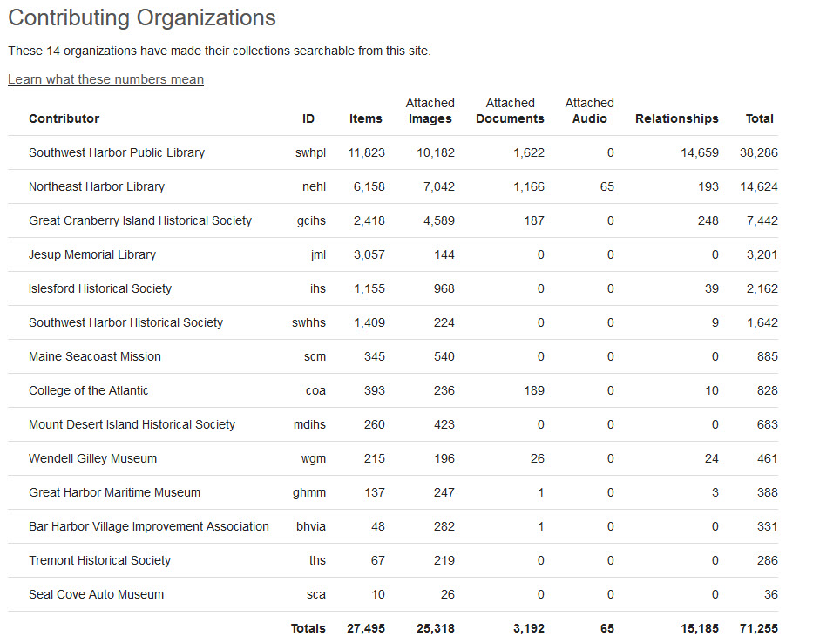This screenshot has height=643, width=840.
Task: Select Maine Seacoast Mission contributor name
Action: coord(95,356)
